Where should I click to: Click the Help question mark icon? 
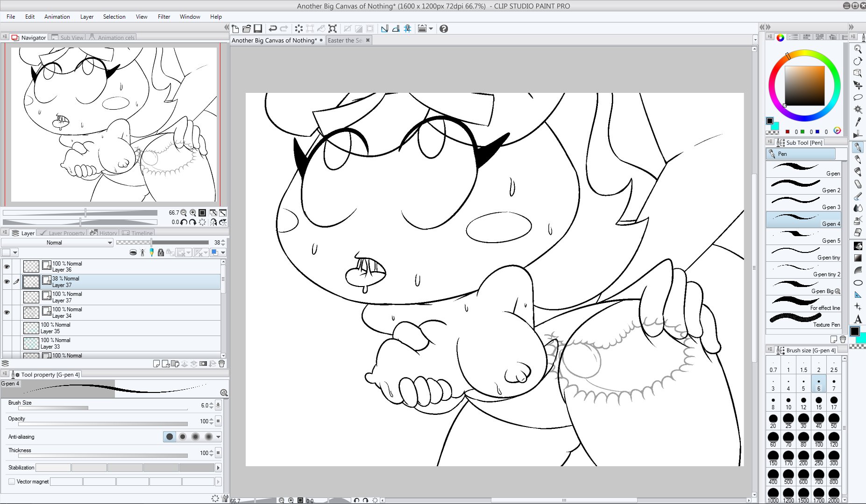pos(444,28)
